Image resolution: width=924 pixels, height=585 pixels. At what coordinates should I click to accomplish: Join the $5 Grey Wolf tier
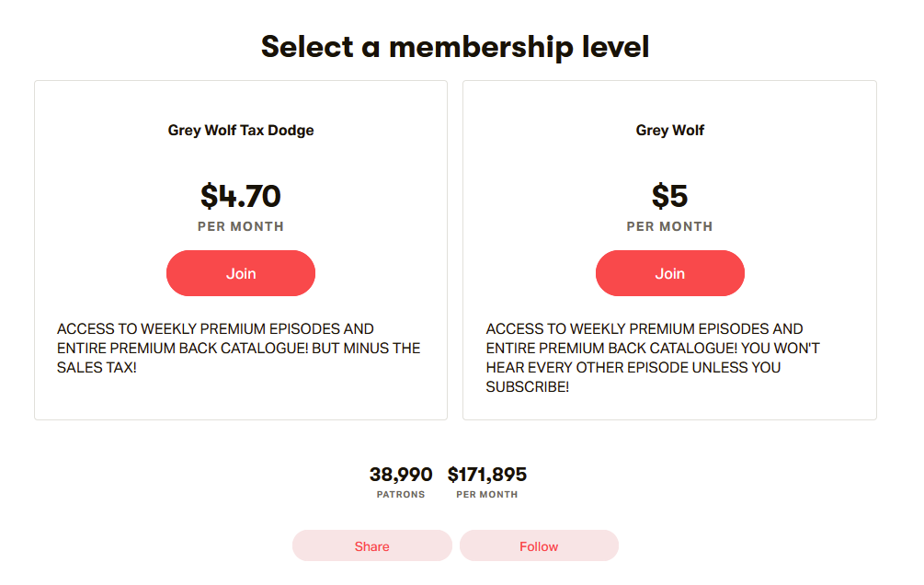(x=670, y=273)
